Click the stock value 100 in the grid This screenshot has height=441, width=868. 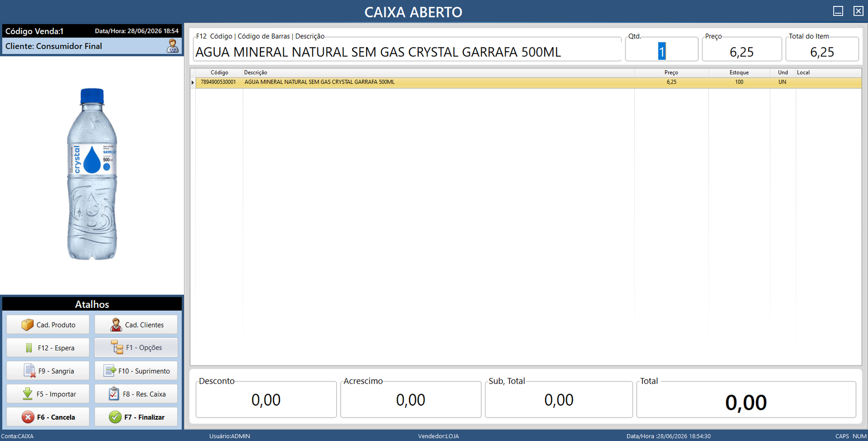pyautogui.click(x=739, y=82)
